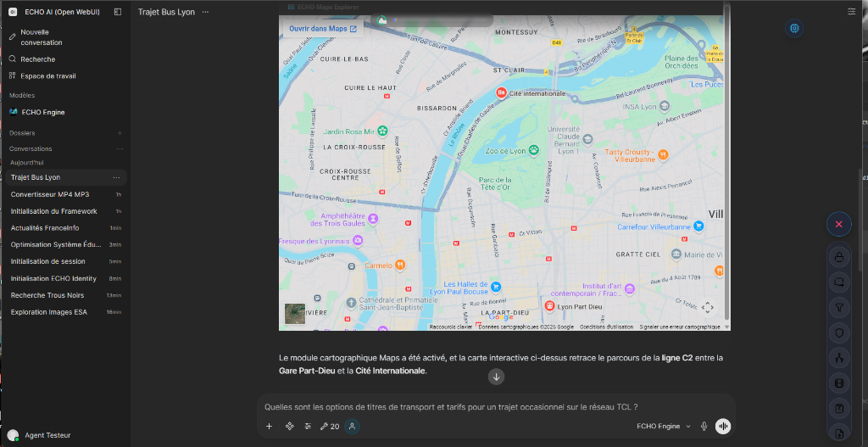This screenshot has height=447, width=868.
Task: Click the Lyon Part Dieu station marker
Action: [x=549, y=305]
